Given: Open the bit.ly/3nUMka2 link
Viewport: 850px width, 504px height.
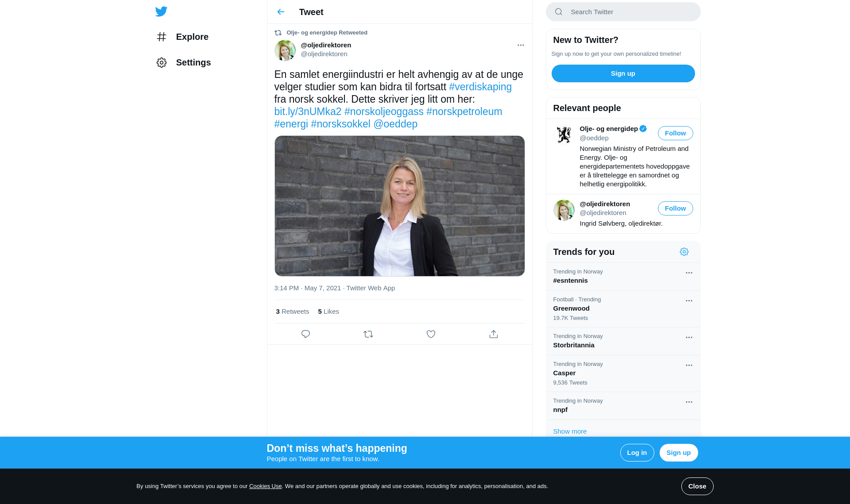Looking at the screenshot, I should (x=308, y=112).
